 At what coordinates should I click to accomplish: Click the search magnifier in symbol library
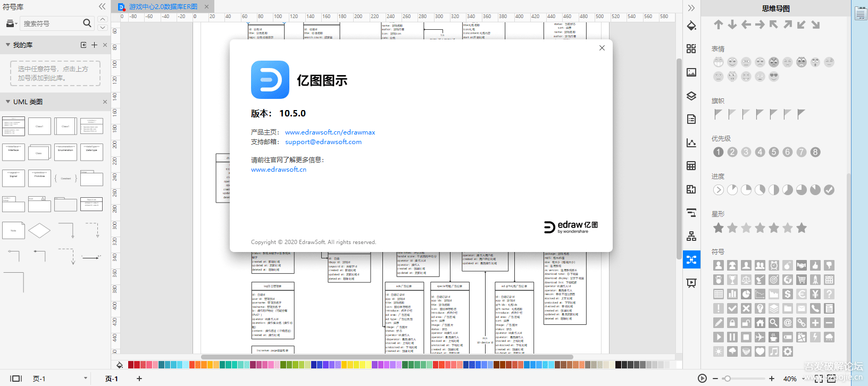[x=87, y=23]
